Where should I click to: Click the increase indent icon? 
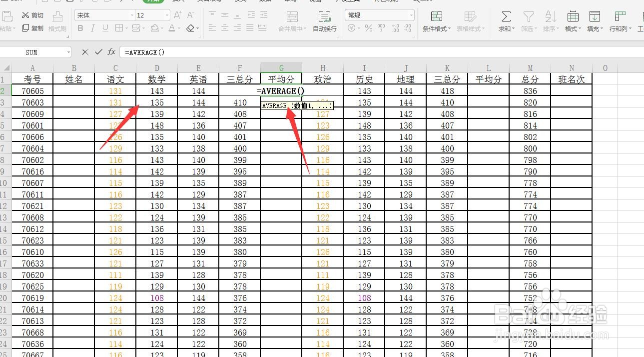pyautogui.click(x=265, y=15)
